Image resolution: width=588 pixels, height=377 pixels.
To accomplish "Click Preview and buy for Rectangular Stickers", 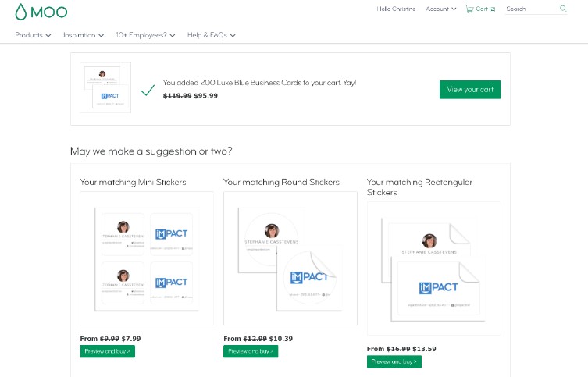I will [394, 361].
